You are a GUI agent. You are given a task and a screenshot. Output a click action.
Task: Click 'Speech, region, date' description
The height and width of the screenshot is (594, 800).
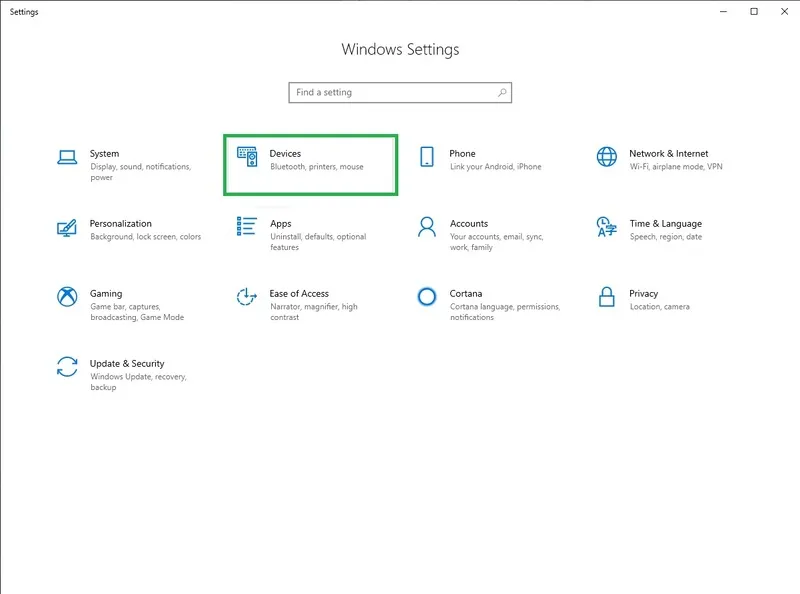[666, 237]
